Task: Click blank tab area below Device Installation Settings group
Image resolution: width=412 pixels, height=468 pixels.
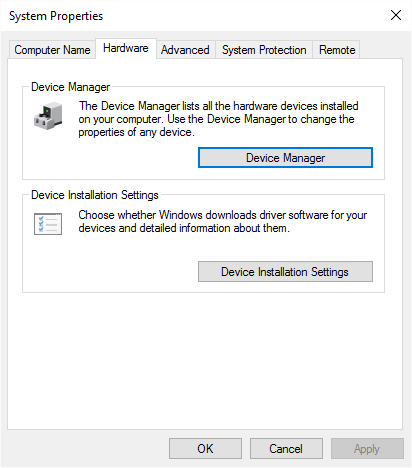Action: (x=205, y=360)
